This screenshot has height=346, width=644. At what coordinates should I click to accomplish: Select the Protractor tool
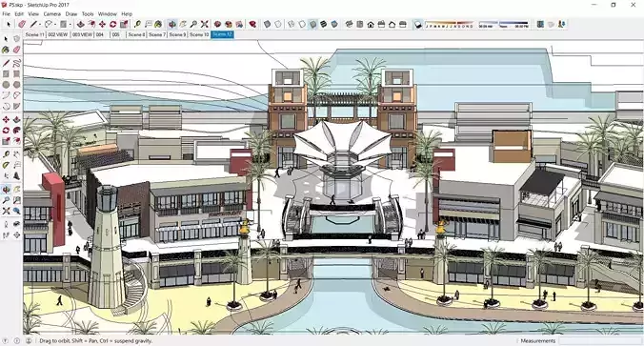(6, 165)
